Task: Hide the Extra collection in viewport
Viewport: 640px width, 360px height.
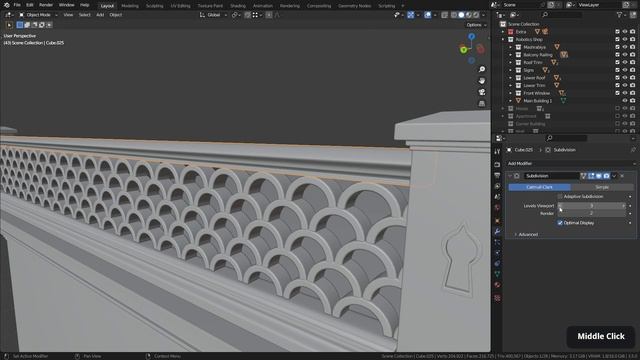Action: [625, 32]
